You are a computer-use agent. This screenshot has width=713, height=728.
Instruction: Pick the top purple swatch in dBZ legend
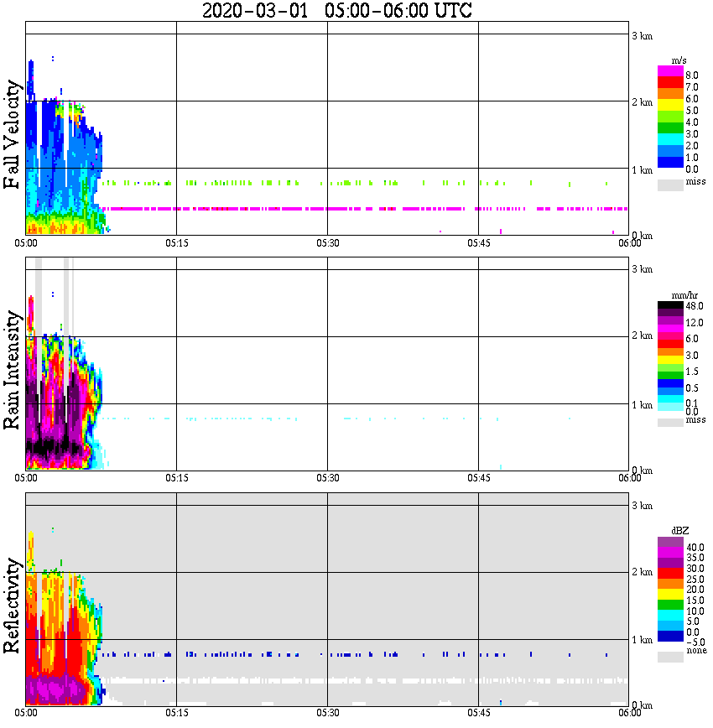coord(670,543)
